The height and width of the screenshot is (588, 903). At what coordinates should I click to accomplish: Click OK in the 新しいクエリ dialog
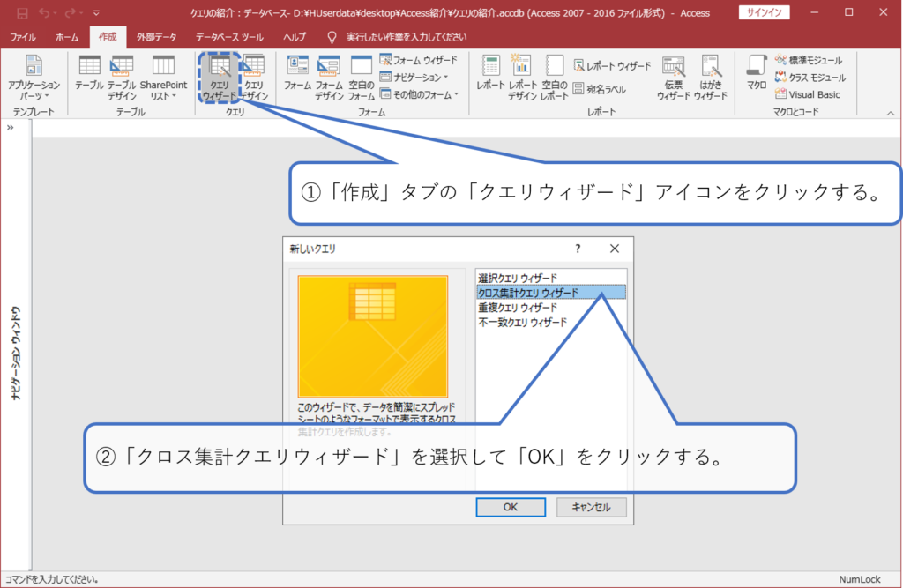tap(511, 507)
